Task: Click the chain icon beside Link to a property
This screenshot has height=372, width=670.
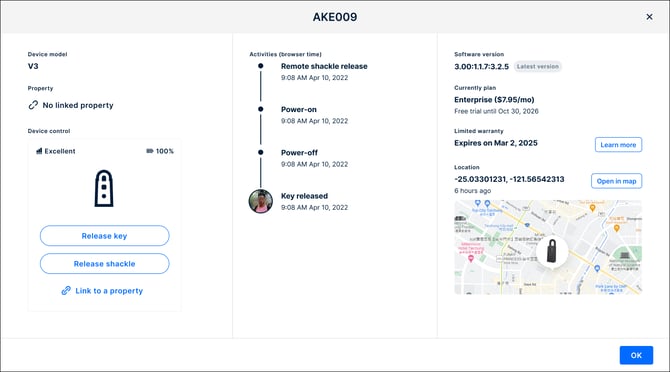Action: point(66,291)
